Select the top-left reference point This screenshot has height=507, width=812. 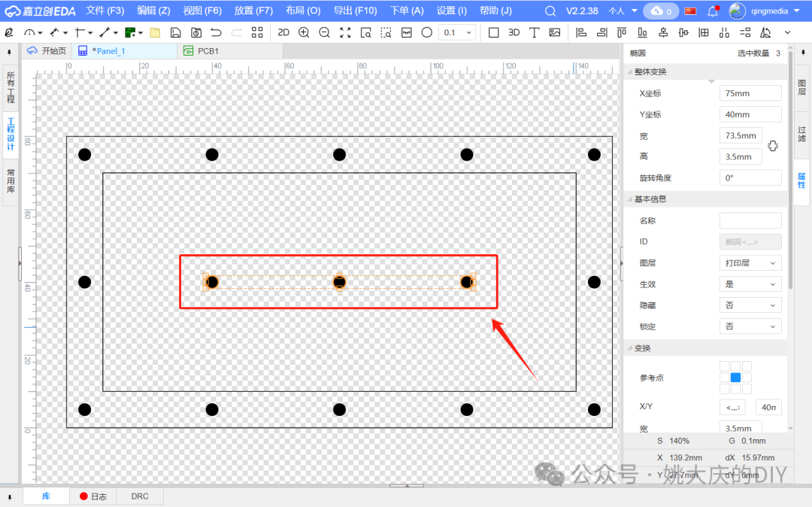725,366
